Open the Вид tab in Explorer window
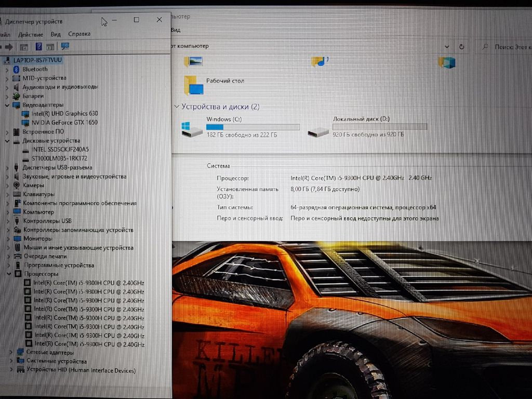 (x=176, y=30)
